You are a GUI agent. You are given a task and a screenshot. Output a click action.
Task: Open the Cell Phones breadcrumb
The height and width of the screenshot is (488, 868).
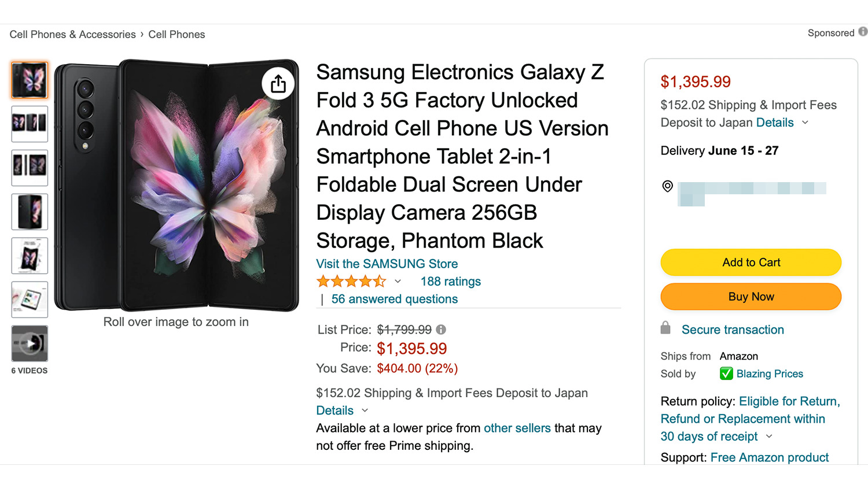(176, 35)
